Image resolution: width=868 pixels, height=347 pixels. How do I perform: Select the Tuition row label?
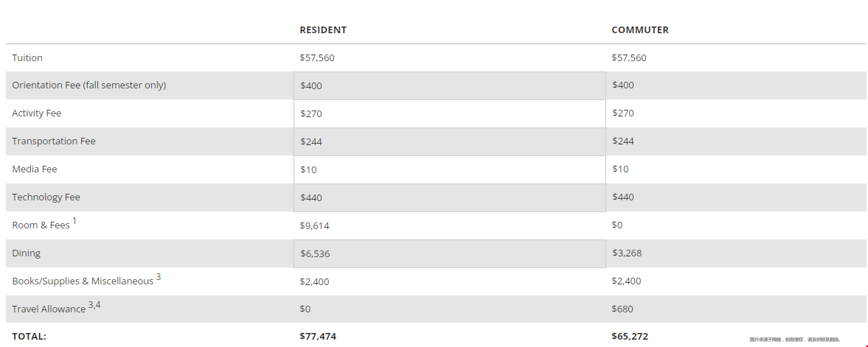click(27, 57)
